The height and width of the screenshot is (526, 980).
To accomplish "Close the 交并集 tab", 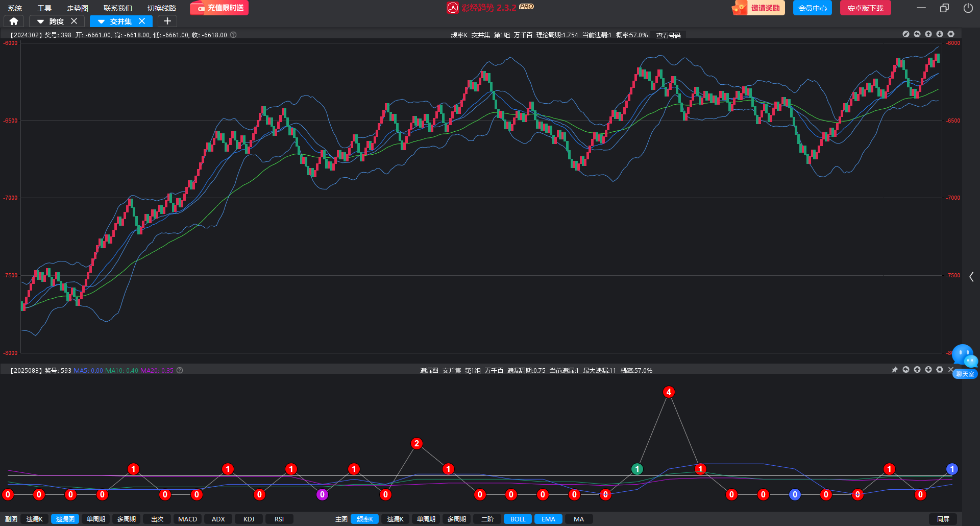I will pyautogui.click(x=142, y=21).
